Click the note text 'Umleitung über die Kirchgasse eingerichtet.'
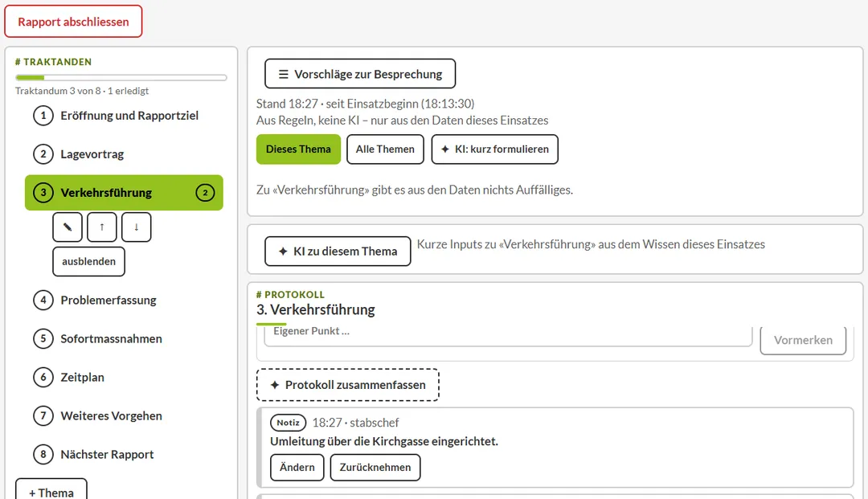Image resolution: width=868 pixels, height=499 pixels. point(384,441)
